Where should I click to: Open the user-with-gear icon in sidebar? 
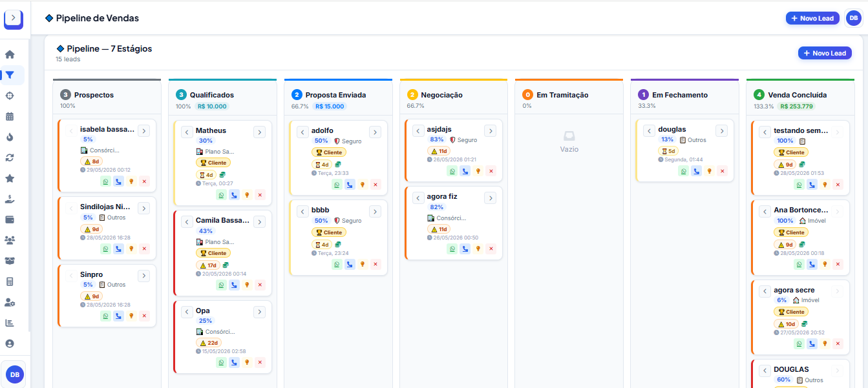click(x=10, y=302)
